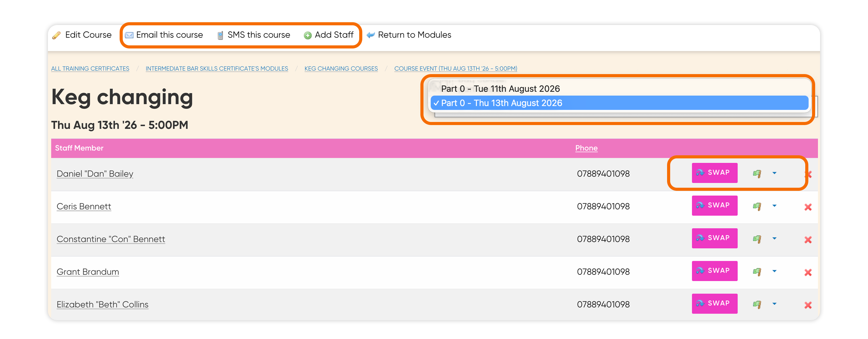Click the phone number in Daniel Bailey's row
The width and height of the screenshot is (868, 339).
(x=603, y=174)
